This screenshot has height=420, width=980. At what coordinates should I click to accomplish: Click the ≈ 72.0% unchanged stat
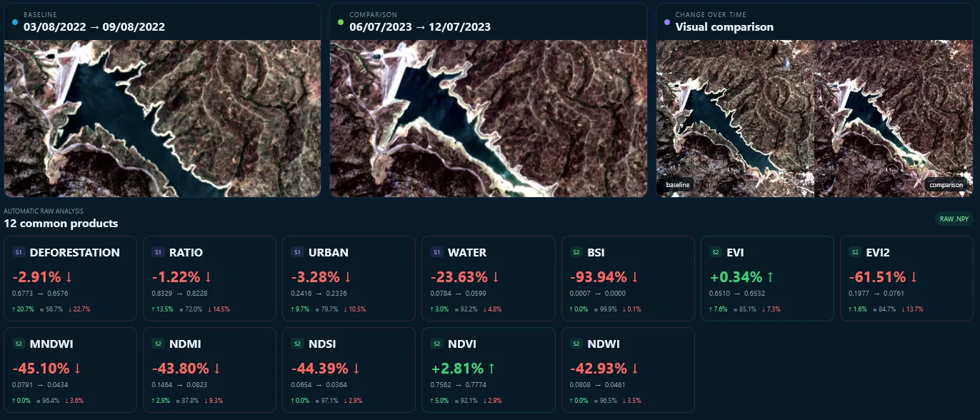[189, 309]
